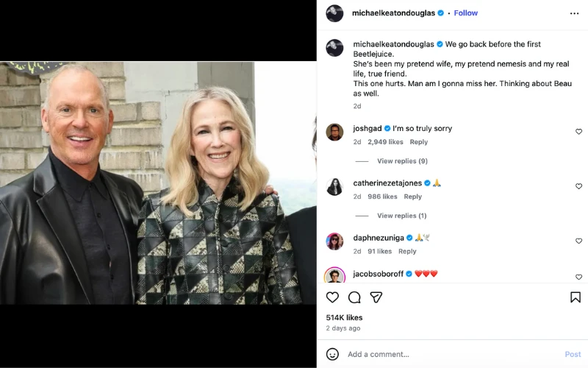The image size is (588, 368).
Task: Open catherinezetajones's profile avatar
Action: pyautogui.click(x=334, y=187)
